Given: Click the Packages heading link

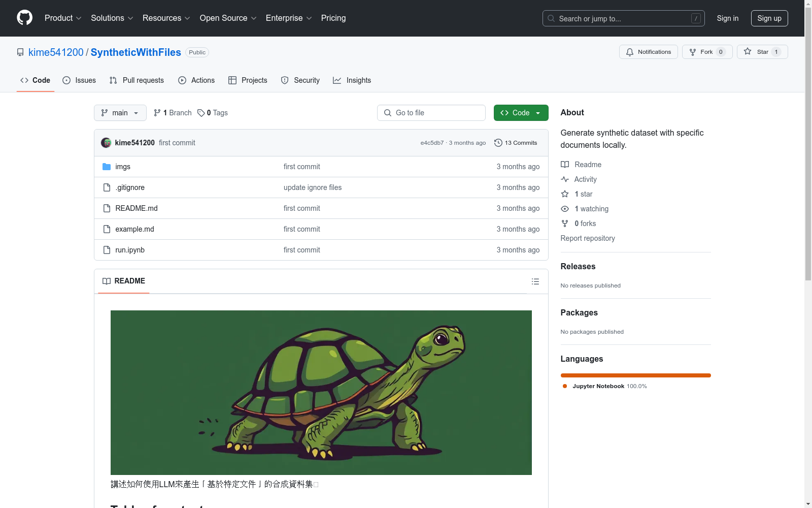Looking at the screenshot, I should click(579, 312).
